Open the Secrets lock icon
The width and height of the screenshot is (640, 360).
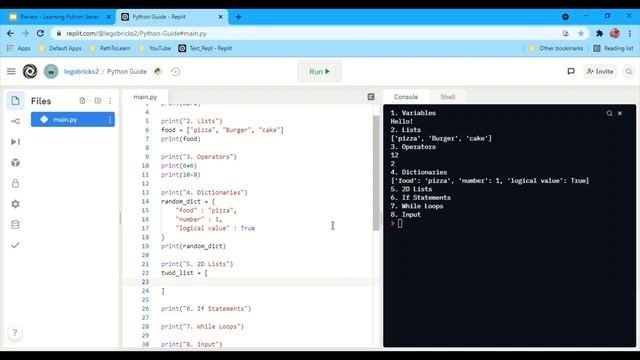coord(15,183)
